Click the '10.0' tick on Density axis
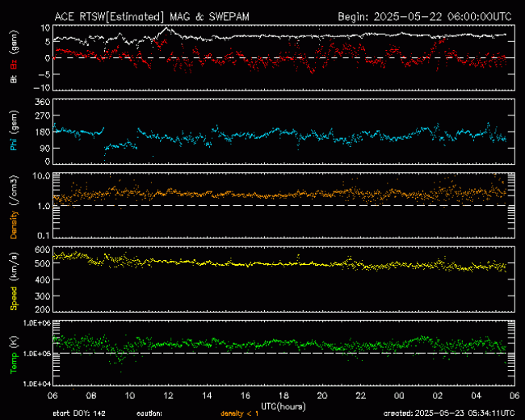 (x=41, y=176)
